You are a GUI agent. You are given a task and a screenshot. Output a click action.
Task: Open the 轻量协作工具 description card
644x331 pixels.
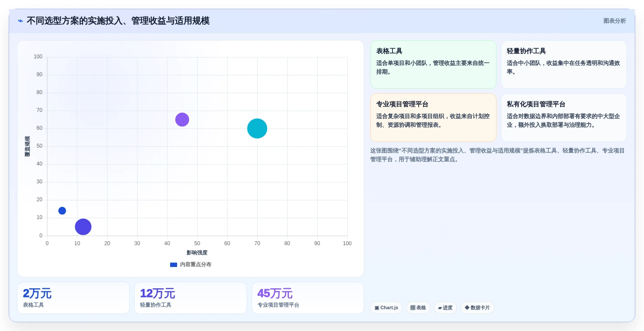pos(564,64)
